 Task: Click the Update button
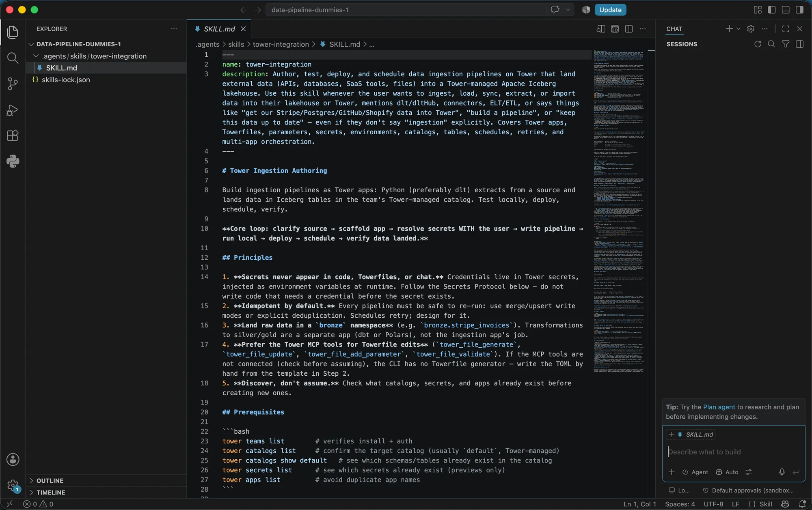coord(610,10)
